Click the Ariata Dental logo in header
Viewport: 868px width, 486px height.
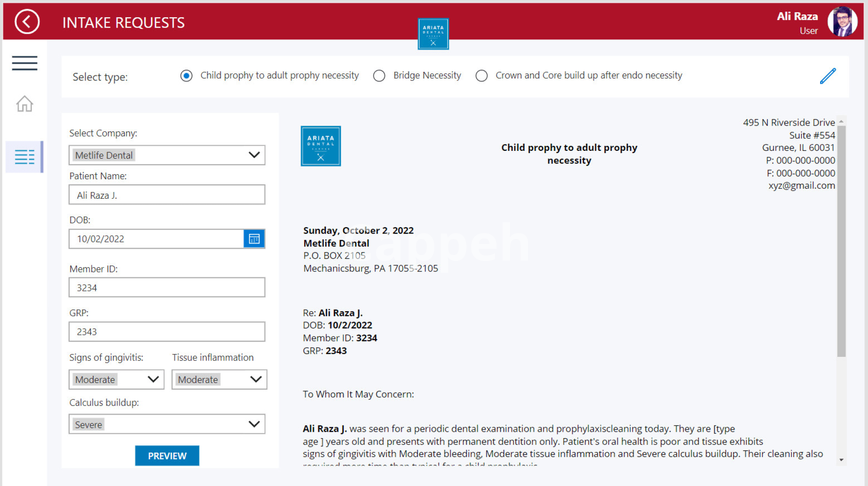pyautogui.click(x=433, y=34)
